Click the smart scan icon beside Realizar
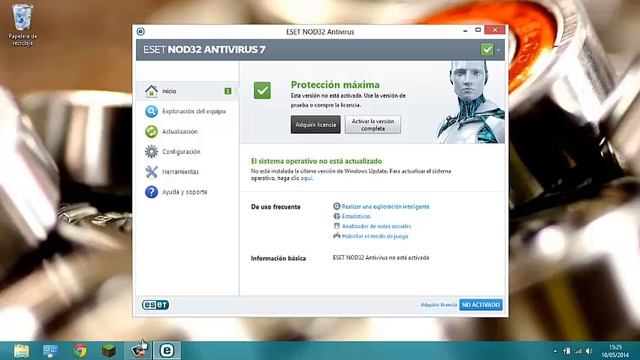This screenshot has height=360, width=640. [x=337, y=206]
